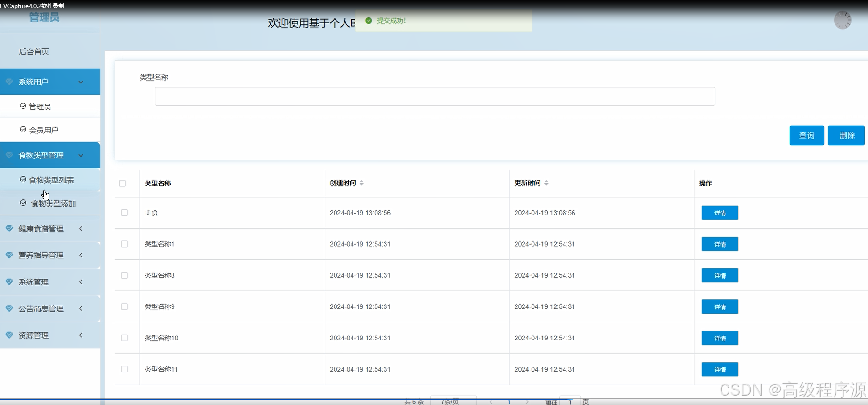Open 详情 for row 类型名称9
Image resolution: width=868 pixels, height=405 pixels.
point(720,307)
